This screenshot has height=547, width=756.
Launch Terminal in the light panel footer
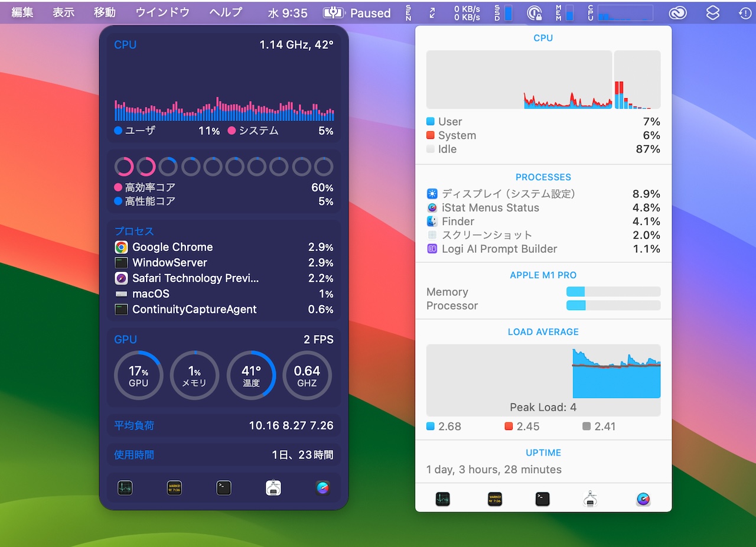pos(543,499)
